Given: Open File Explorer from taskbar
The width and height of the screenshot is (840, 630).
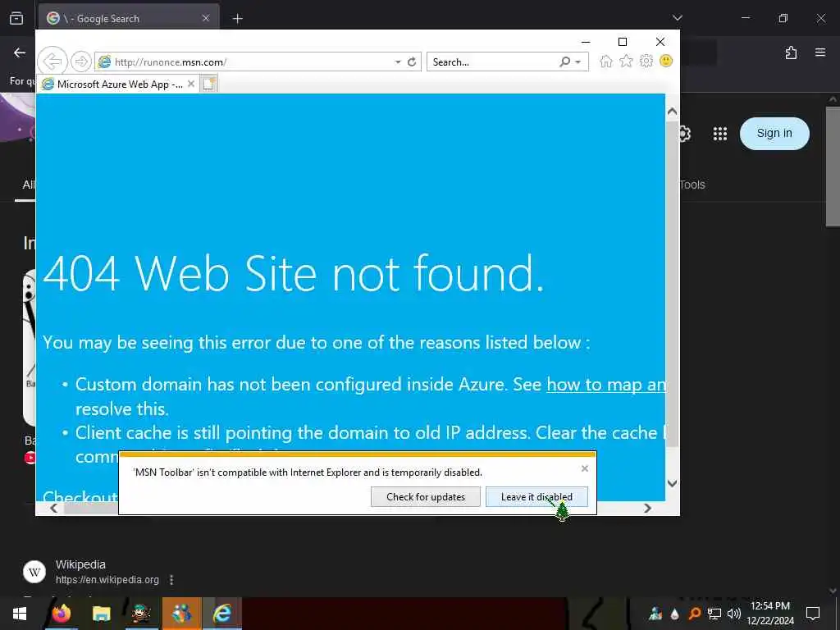Looking at the screenshot, I should 101,614.
